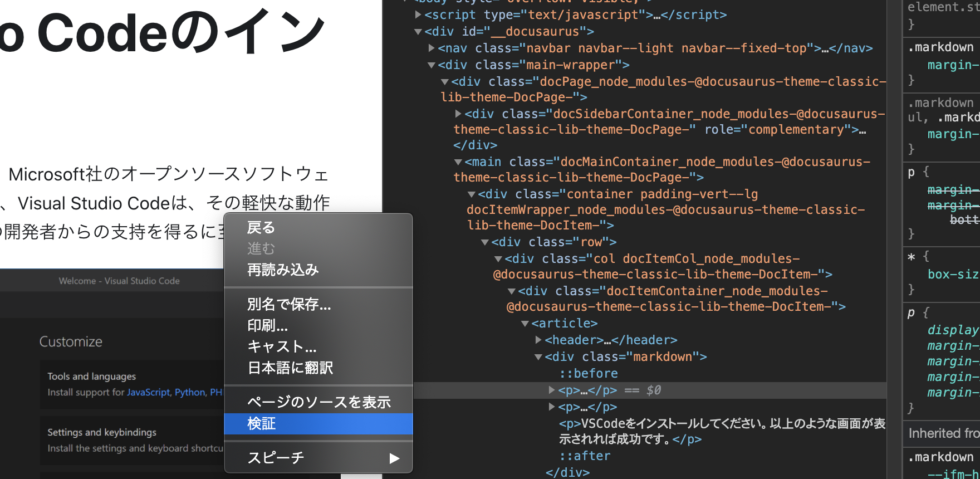Expand the docSidebarContainer div node
The height and width of the screenshot is (479, 980).
point(458,114)
